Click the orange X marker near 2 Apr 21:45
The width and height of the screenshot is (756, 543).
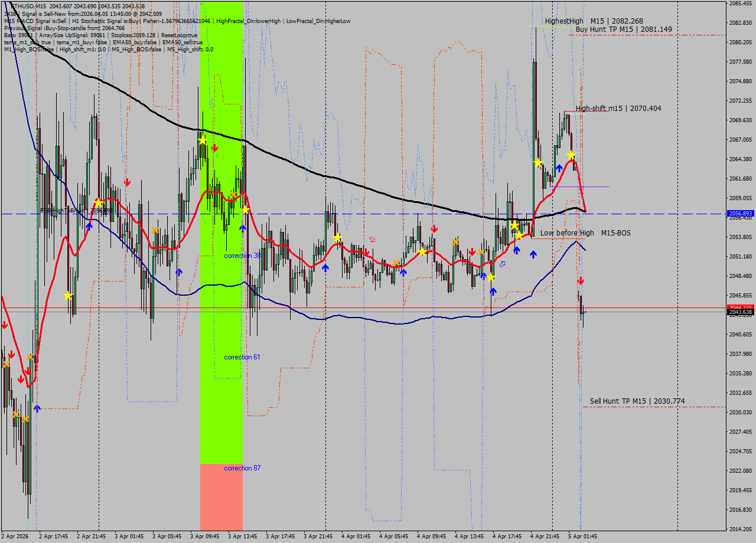tap(30, 356)
